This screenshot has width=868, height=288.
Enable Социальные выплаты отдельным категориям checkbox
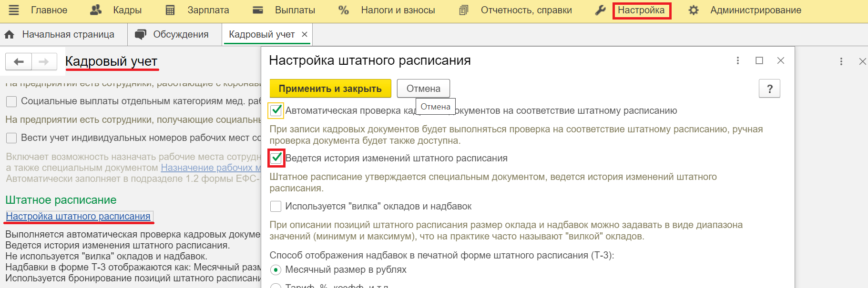point(11,101)
